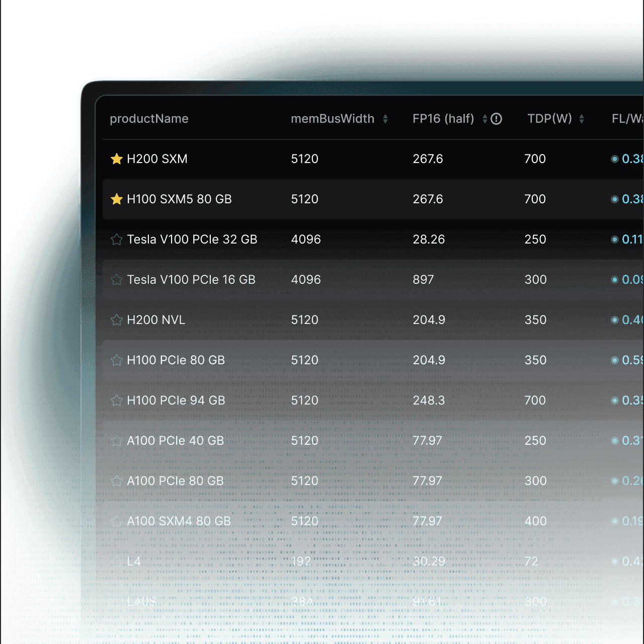Screen dimensions: 644x644
Task: Favorite the H100 PCIe 80 GB row
Action: (x=117, y=360)
